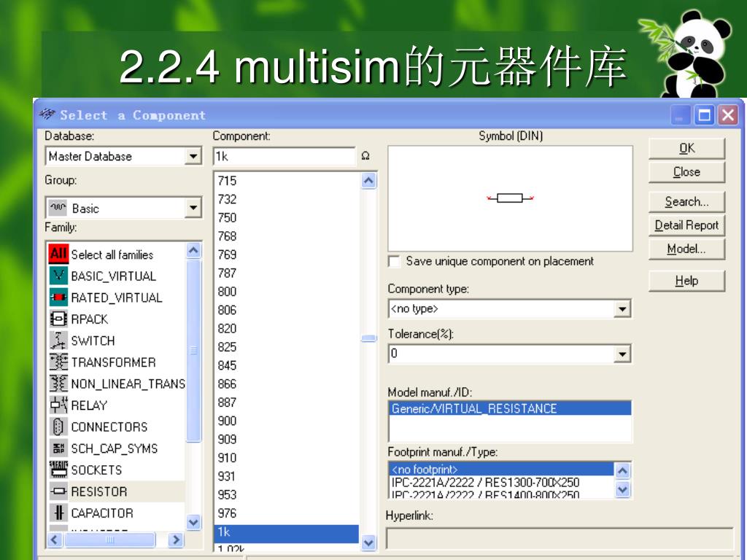Open the Database dropdown
747x560 pixels.
click(193, 156)
